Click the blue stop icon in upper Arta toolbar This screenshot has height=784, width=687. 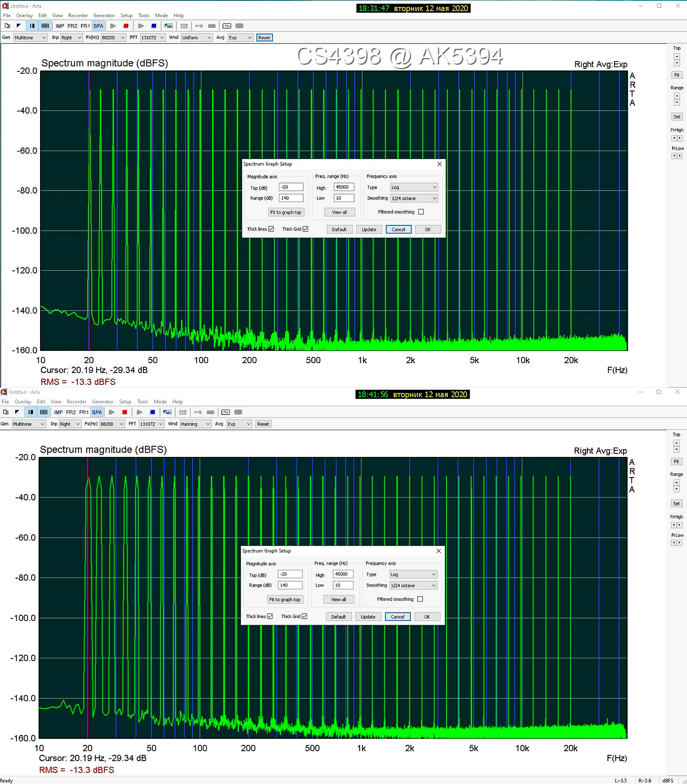click(154, 26)
